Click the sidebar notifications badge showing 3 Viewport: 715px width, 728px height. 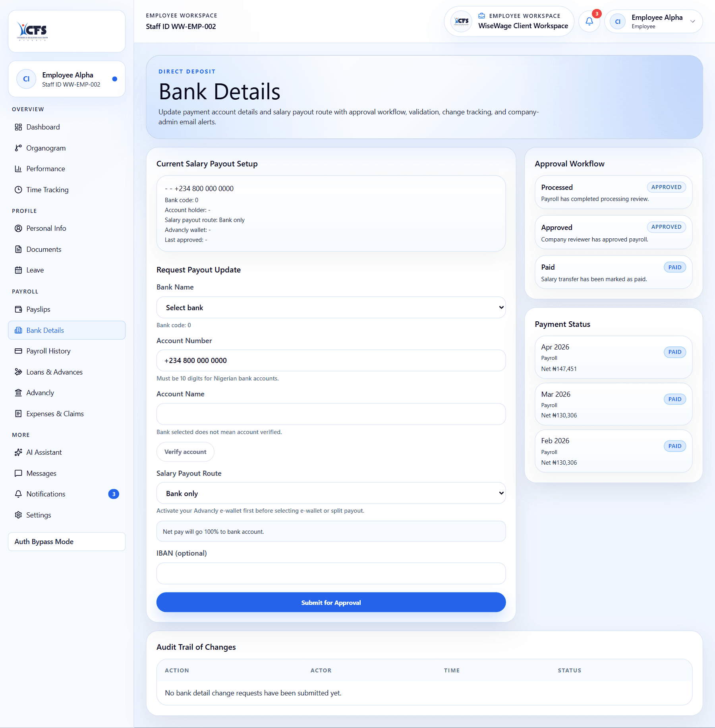click(x=114, y=494)
